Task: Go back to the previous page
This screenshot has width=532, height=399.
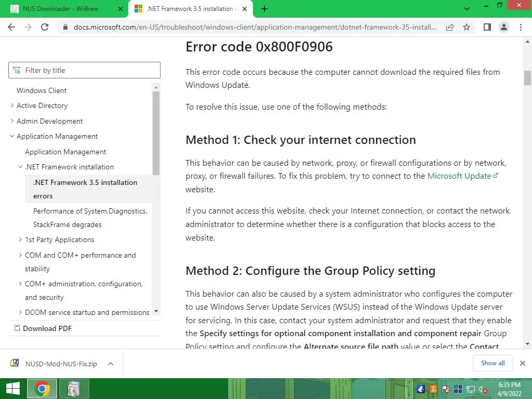Action: click(11, 27)
